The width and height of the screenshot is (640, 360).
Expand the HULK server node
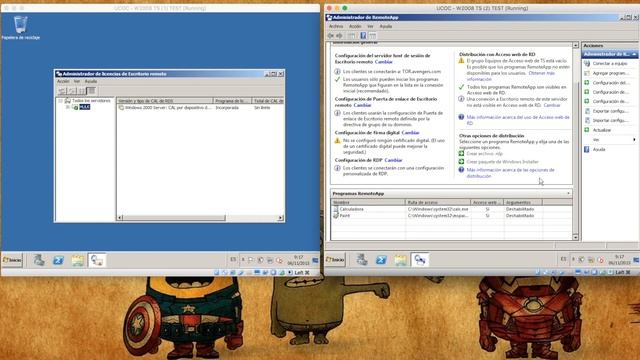pos(67,107)
